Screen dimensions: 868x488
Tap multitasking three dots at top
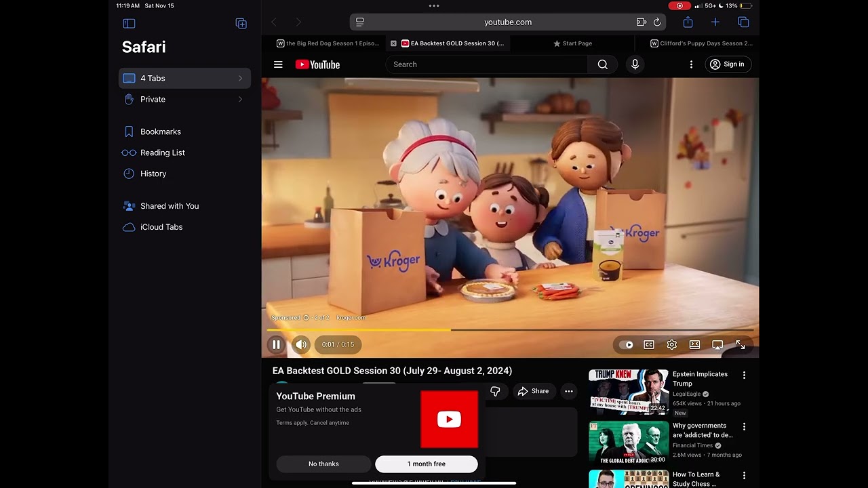point(434,5)
